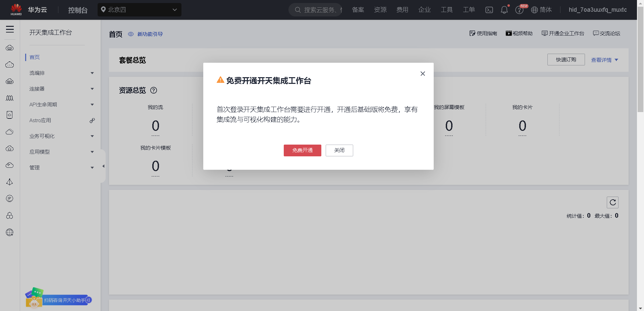Open the IP sidebar icon
Viewport: 644px width, 311px height.
(10, 199)
